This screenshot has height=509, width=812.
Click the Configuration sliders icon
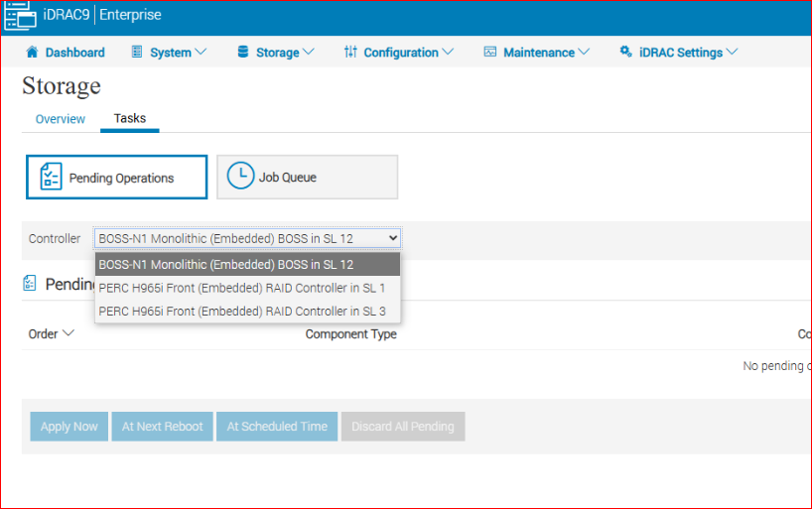click(350, 53)
